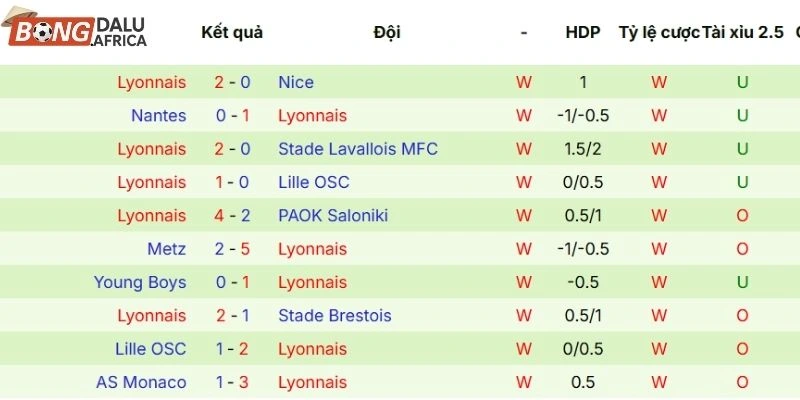
Task: Click the Tỷ lệ cược column header
Action: point(659,32)
